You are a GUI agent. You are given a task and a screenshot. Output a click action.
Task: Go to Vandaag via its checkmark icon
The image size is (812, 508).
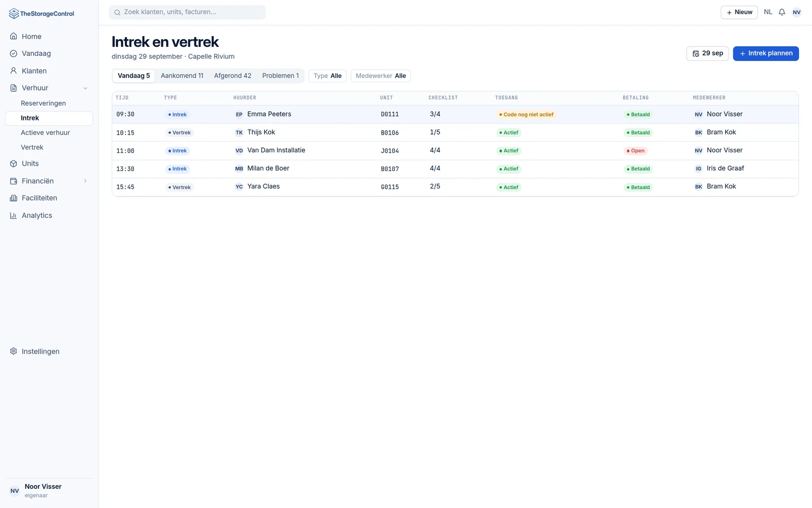tap(14, 53)
